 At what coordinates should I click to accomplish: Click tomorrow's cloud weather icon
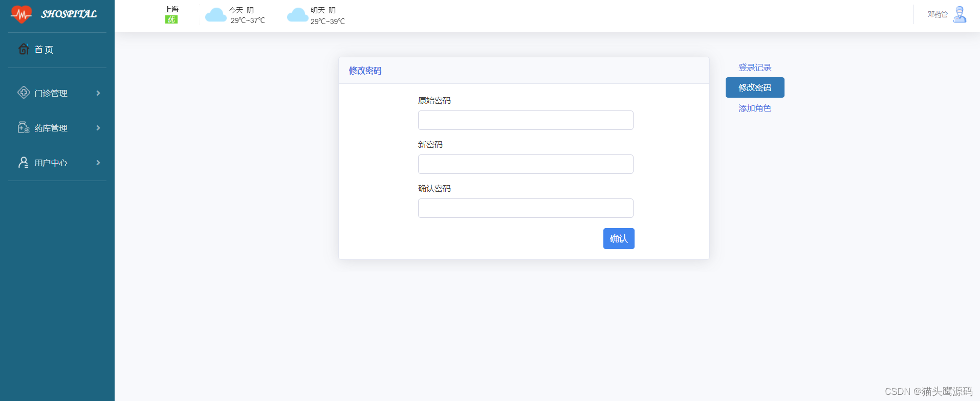pyautogui.click(x=298, y=15)
